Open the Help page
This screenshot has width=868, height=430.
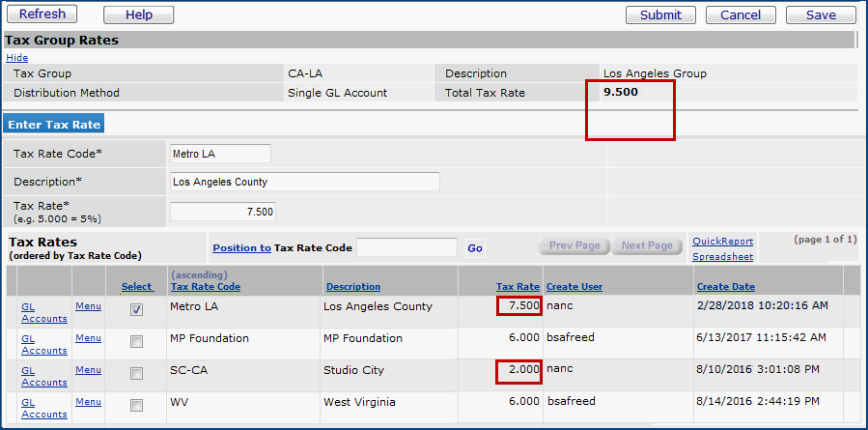[x=138, y=14]
